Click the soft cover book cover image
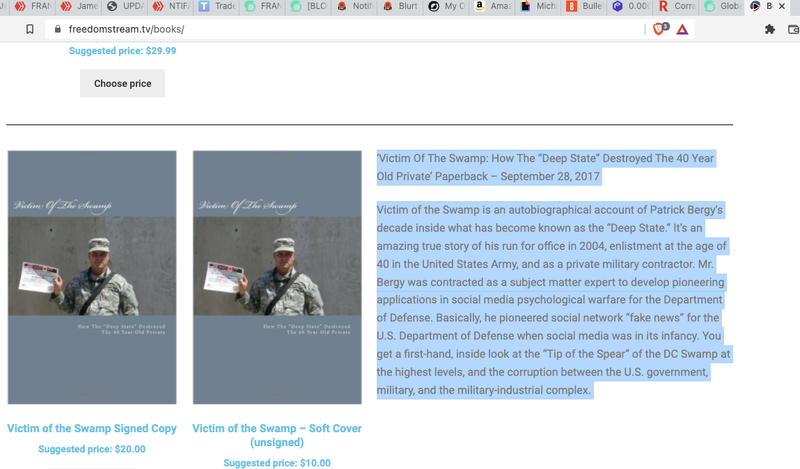This screenshot has height=469, width=800. [x=277, y=277]
